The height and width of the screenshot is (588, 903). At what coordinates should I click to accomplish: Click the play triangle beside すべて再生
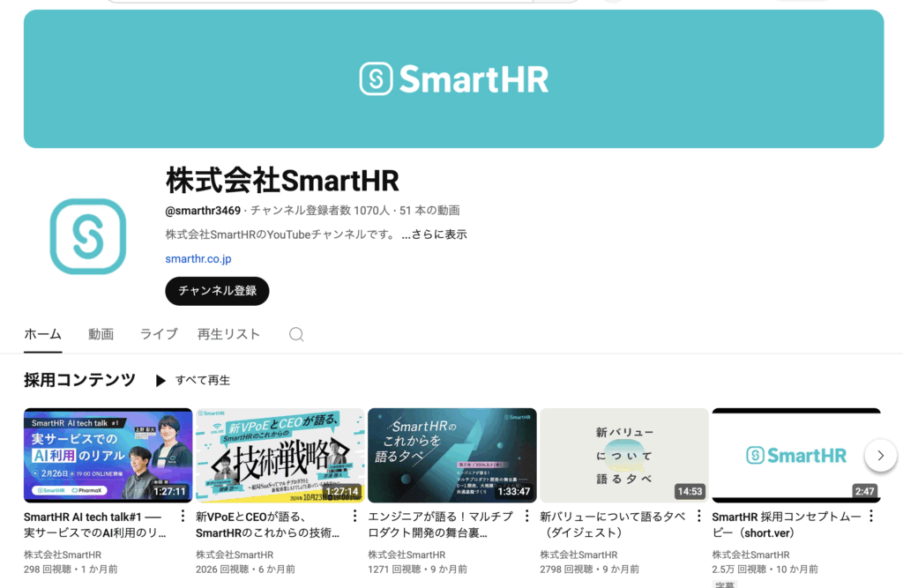point(160,381)
